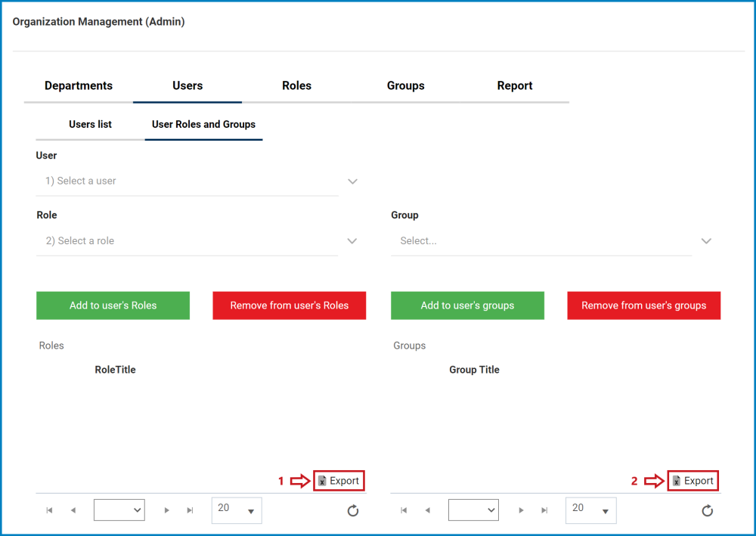The height and width of the screenshot is (536, 756).
Task: Click Add to user's Roles button
Action: [113, 305]
